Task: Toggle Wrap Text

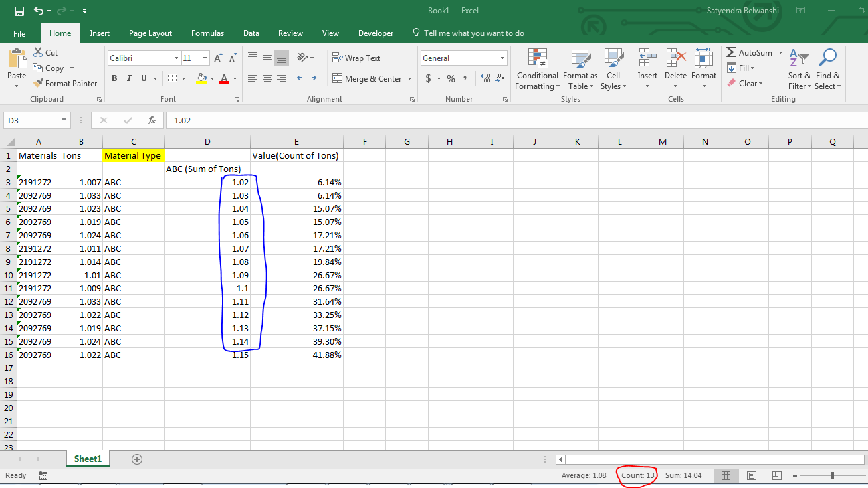Action: coord(356,58)
